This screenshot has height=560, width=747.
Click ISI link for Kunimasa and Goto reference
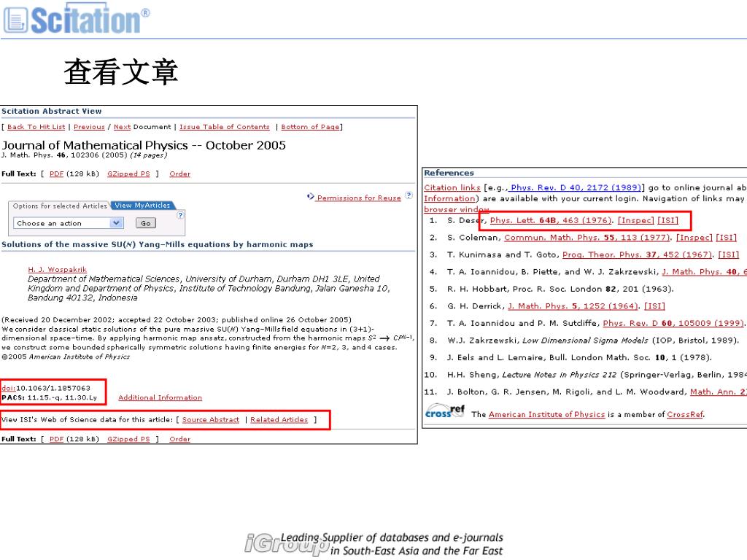[729, 254]
